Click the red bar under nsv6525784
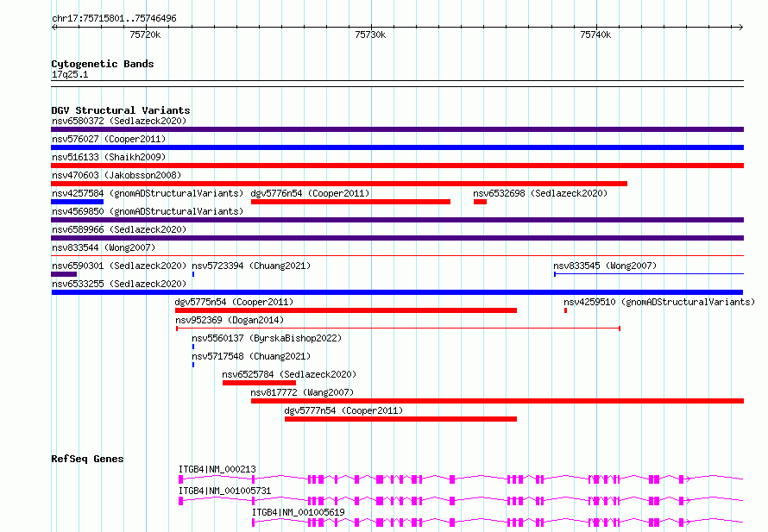The image size is (768, 532). (259, 383)
